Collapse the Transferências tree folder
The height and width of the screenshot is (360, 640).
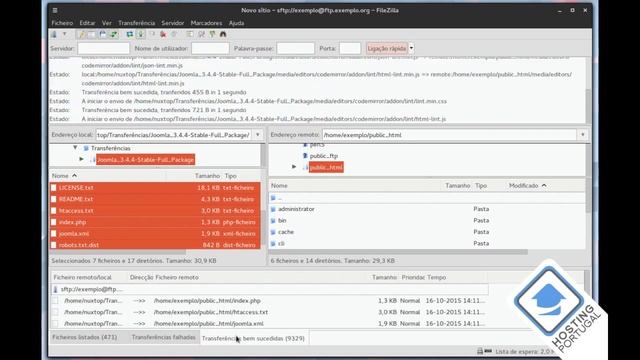click(x=75, y=148)
